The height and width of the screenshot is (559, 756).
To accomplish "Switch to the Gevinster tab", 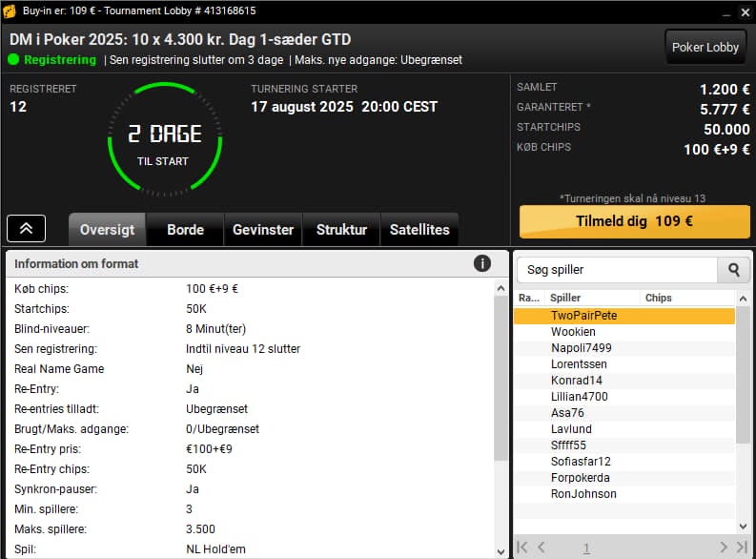I will pyautogui.click(x=263, y=230).
